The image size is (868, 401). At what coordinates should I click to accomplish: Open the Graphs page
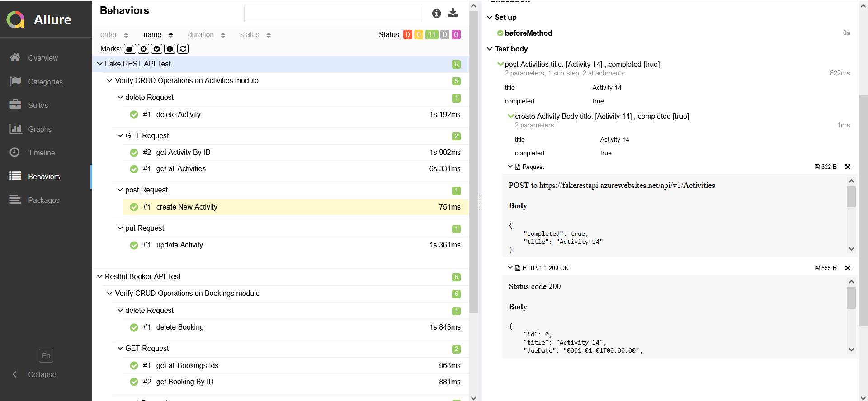(40, 129)
